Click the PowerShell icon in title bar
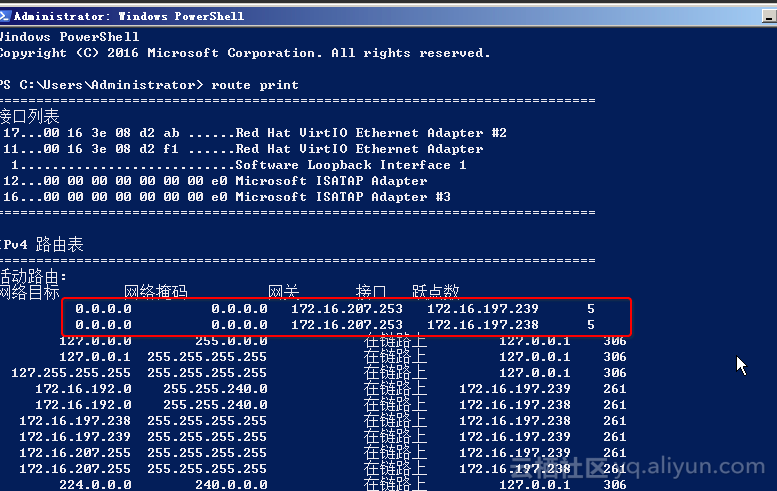The width and height of the screenshot is (777, 491). point(4,16)
